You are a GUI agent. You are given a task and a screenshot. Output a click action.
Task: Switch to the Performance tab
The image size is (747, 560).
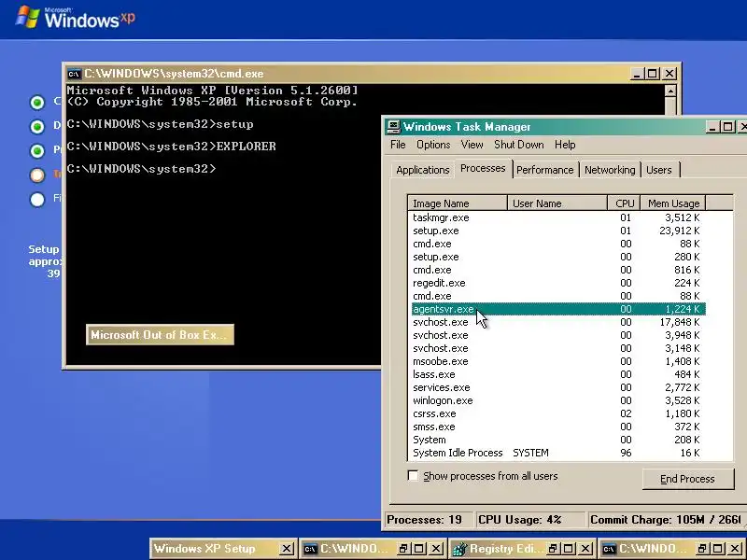(x=544, y=170)
